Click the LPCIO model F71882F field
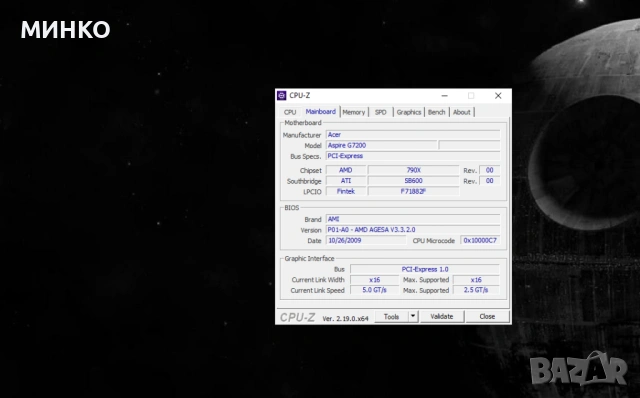Image resolution: width=640 pixels, height=398 pixels. click(x=413, y=191)
